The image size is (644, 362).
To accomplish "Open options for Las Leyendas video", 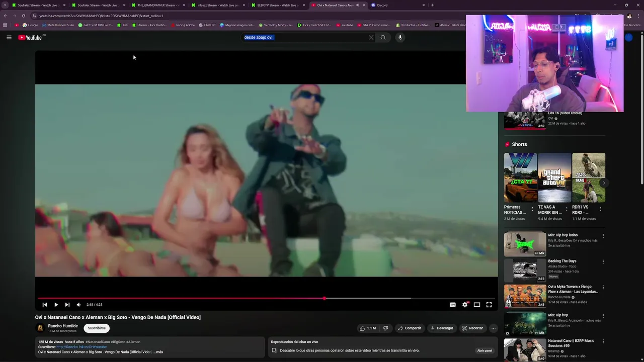I will (603, 288).
